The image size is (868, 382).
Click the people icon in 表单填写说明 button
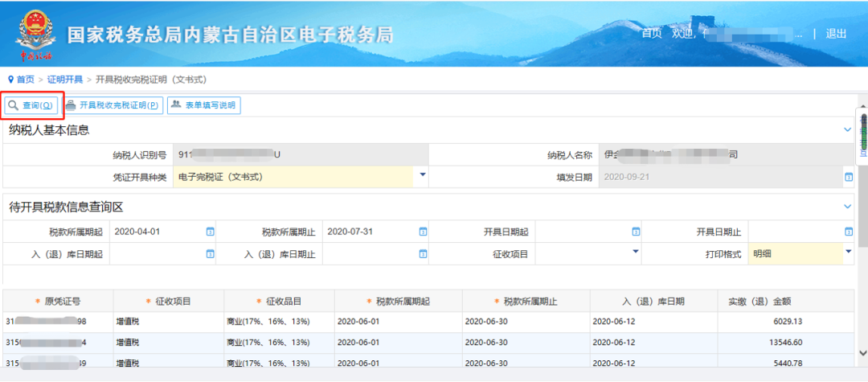(x=176, y=104)
